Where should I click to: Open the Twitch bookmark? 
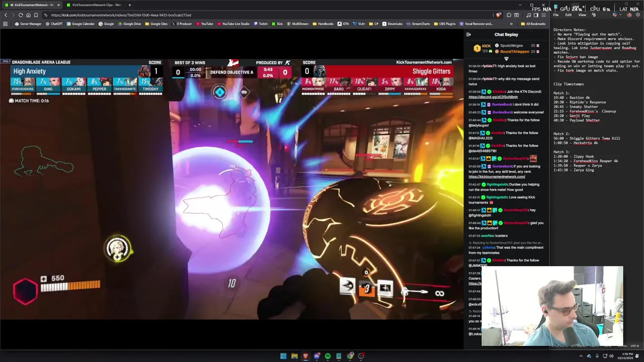click(x=261, y=24)
